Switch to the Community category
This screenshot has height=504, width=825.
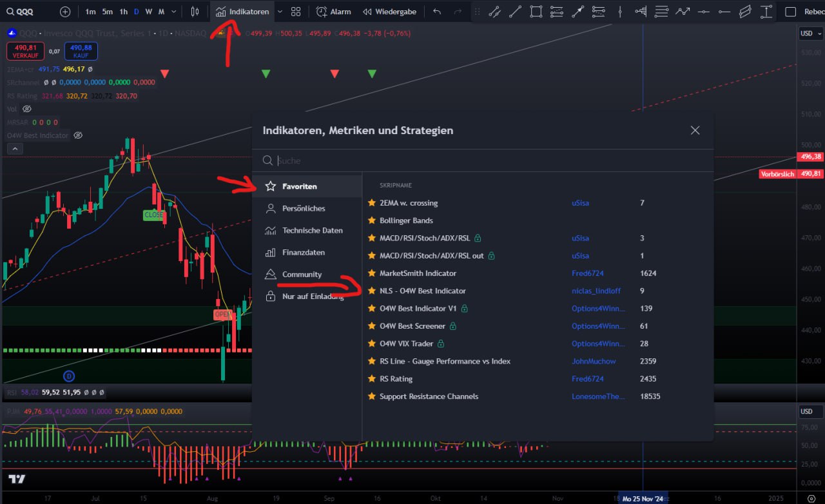302,275
